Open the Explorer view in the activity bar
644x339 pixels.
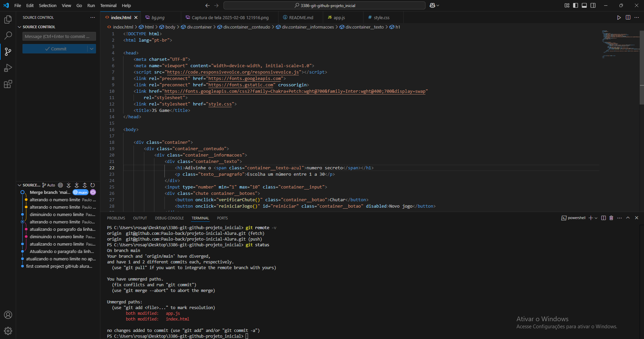pyautogui.click(x=8, y=19)
